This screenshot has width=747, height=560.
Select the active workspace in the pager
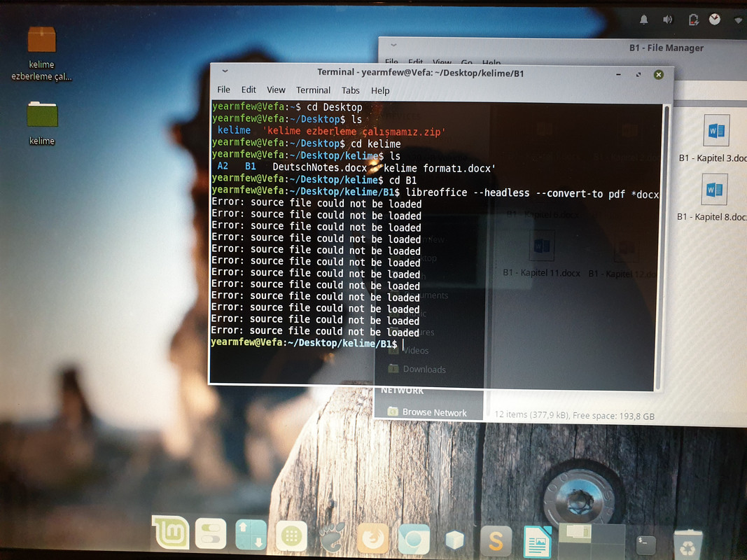point(575,533)
